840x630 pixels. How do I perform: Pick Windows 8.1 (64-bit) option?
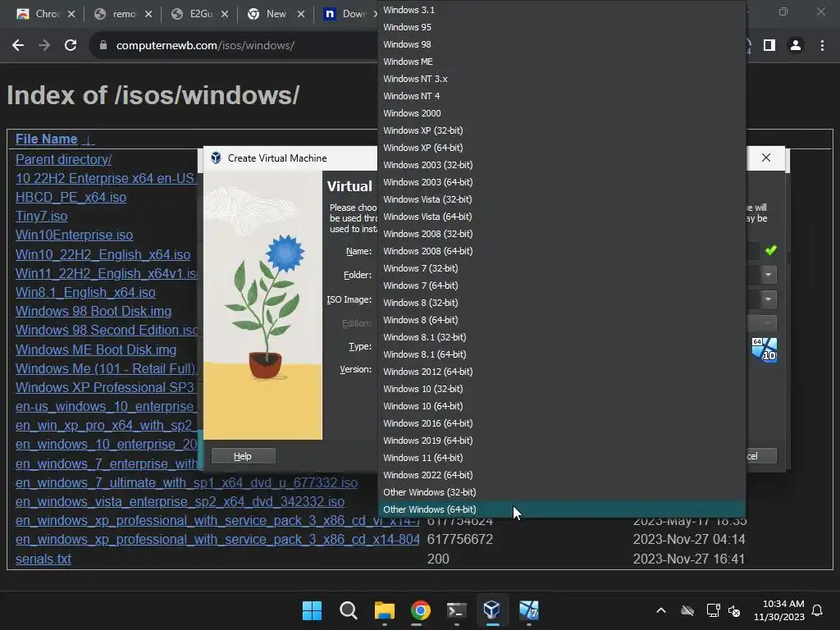(x=561, y=354)
